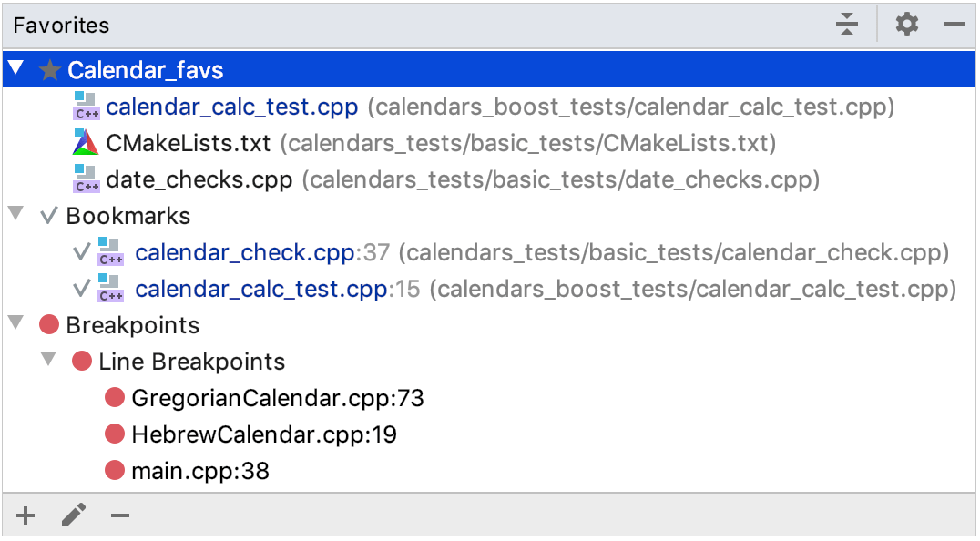The width and height of the screenshot is (980, 541).
Task: Click the Collapse All icon in Favorites header
Action: [x=847, y=25]
